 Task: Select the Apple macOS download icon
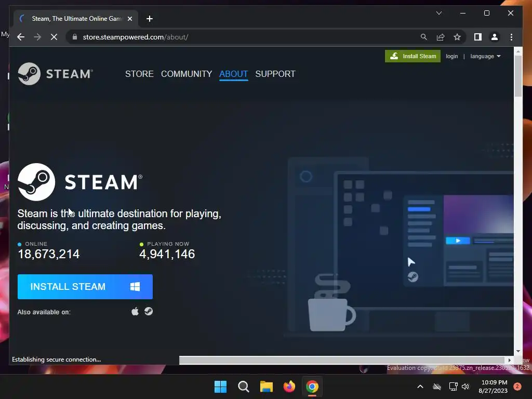(x=135, y=312)
